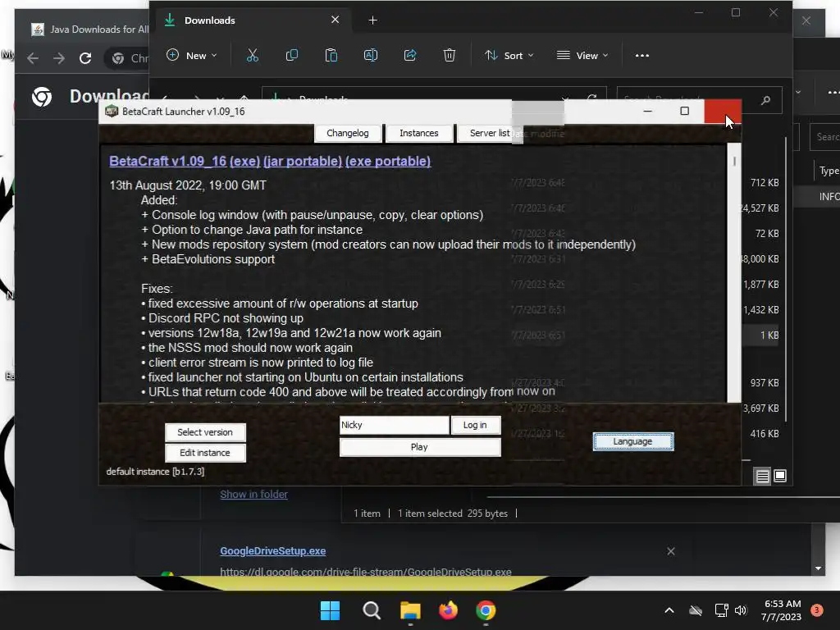The height and width of the screenshot is (630, 840).
Task: Open Google Chrome from the taskbar
Action: pyautogui.click(x=486, y=610)
